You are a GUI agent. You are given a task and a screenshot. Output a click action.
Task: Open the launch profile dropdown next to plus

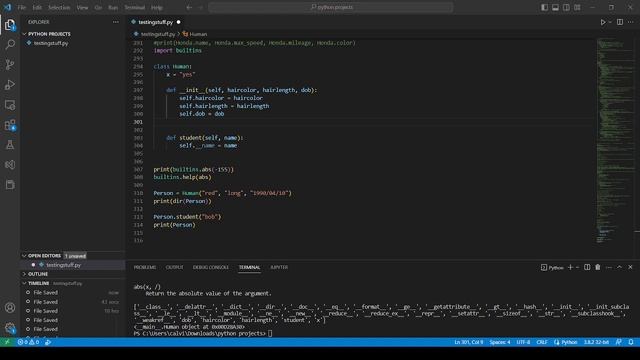(x=577, y=267)
